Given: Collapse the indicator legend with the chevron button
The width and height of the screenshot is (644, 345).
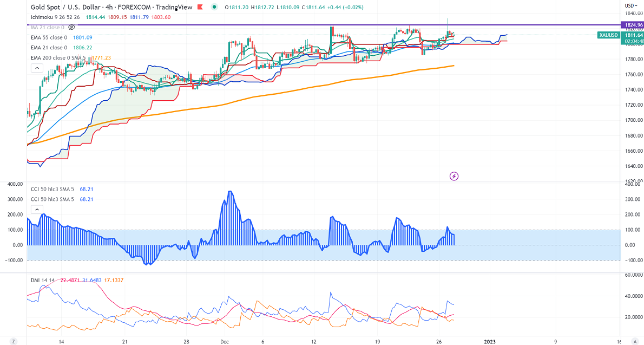Looking at the screenshot, I should point(37,68).
